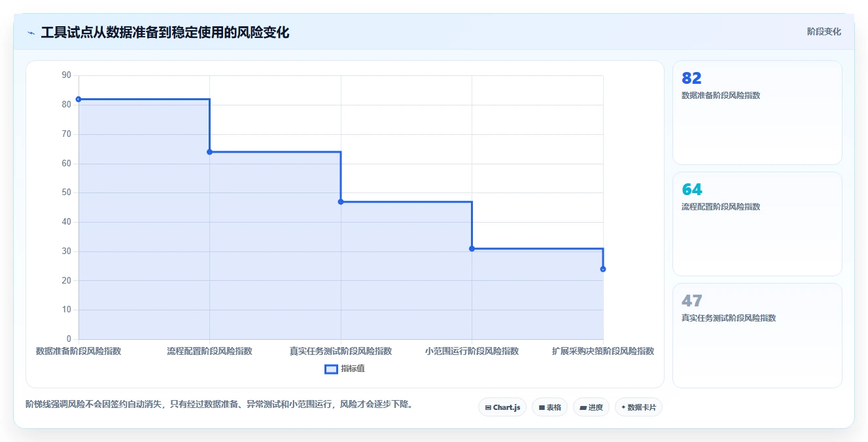Screen dimensions: 868x442
Task: Click x-axis label 小范围运行阶段风险指数
Action: 472,351
